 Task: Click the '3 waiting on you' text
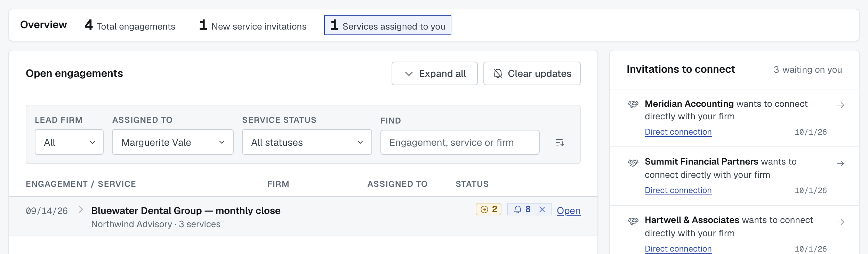[808, 70]
